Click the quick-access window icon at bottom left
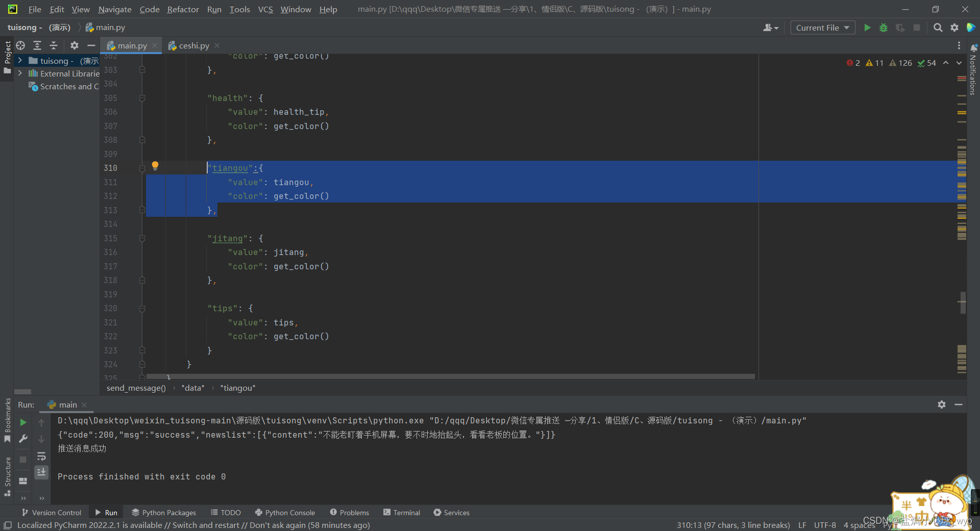 (8, 525)
